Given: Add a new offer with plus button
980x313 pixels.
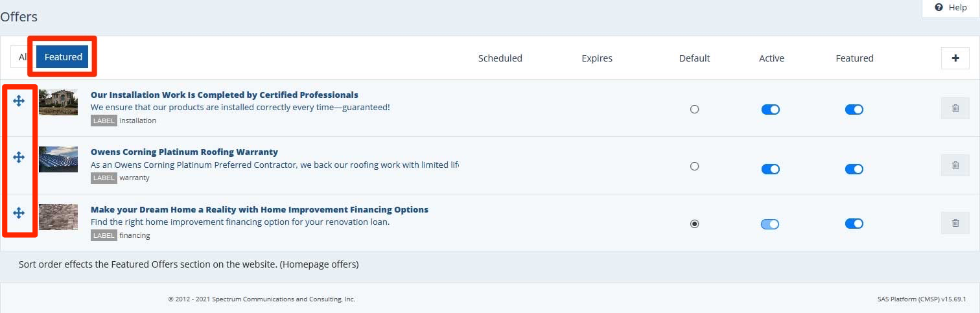Looking at the screenshot, I should (x=955, y=58).
